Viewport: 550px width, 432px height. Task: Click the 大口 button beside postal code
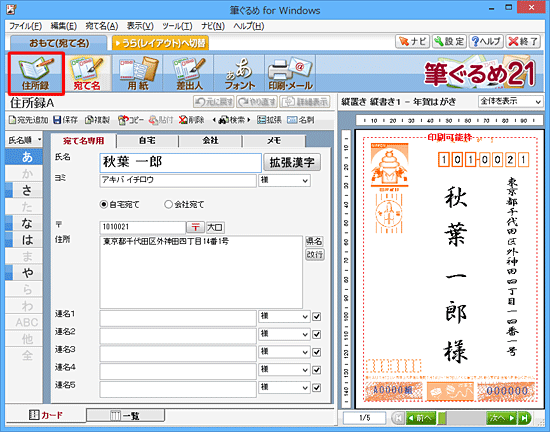(215, 227)
